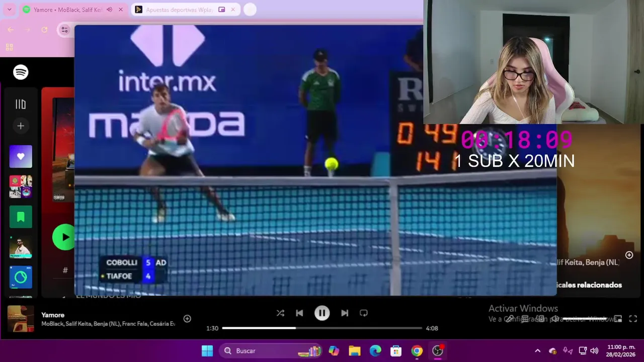Create a new playlist with plus button
This screenshot has height=362, width=644.
pyautogui.click(x=21, y=126)
